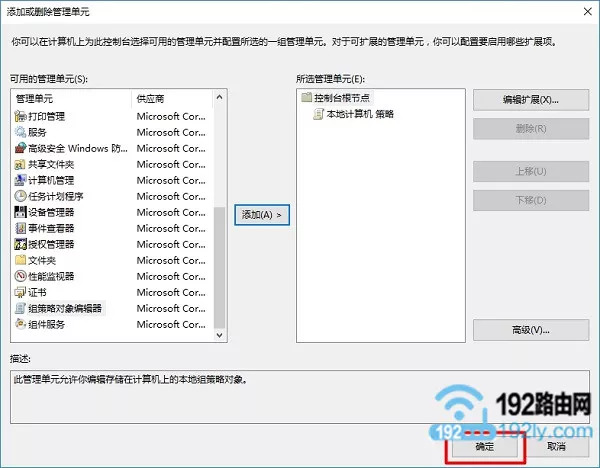Select the 组策略对象编辑器 icon

[x=20, y=308]
